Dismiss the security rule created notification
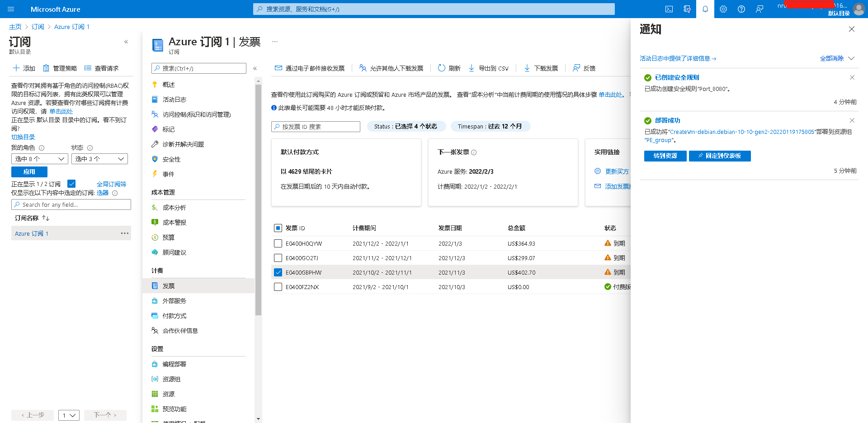Image resolution: width=868 pixels, height=423 pixels. point(852,77)
